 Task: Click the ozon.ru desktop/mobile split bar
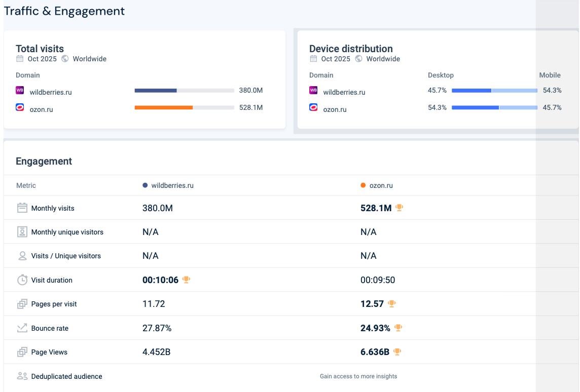tap(494, 107)
